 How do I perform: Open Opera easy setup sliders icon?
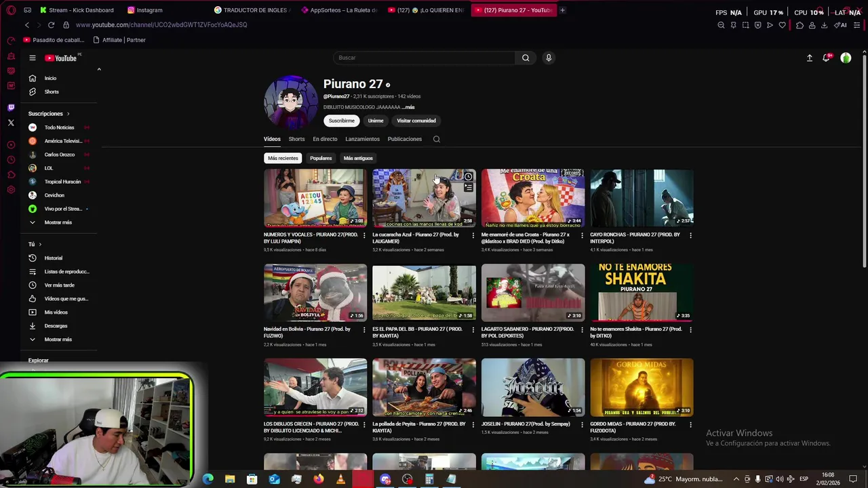(x=858, y=25)
